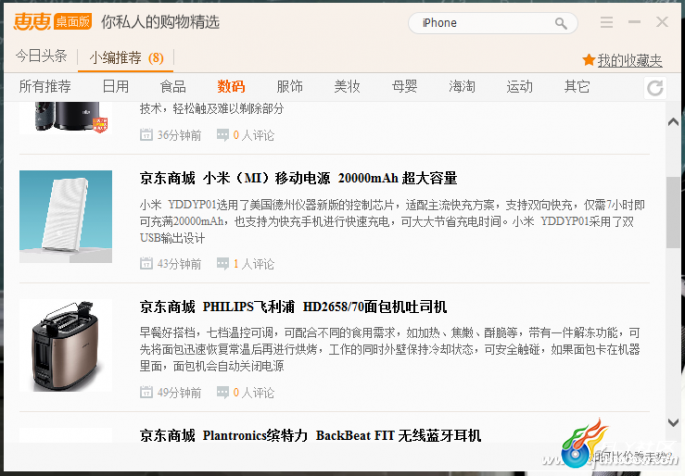Click 你私人的购物精选 slogan
The width and height of the screenshot is (685, 476).
pyautogui.click(x=160, y=22)
